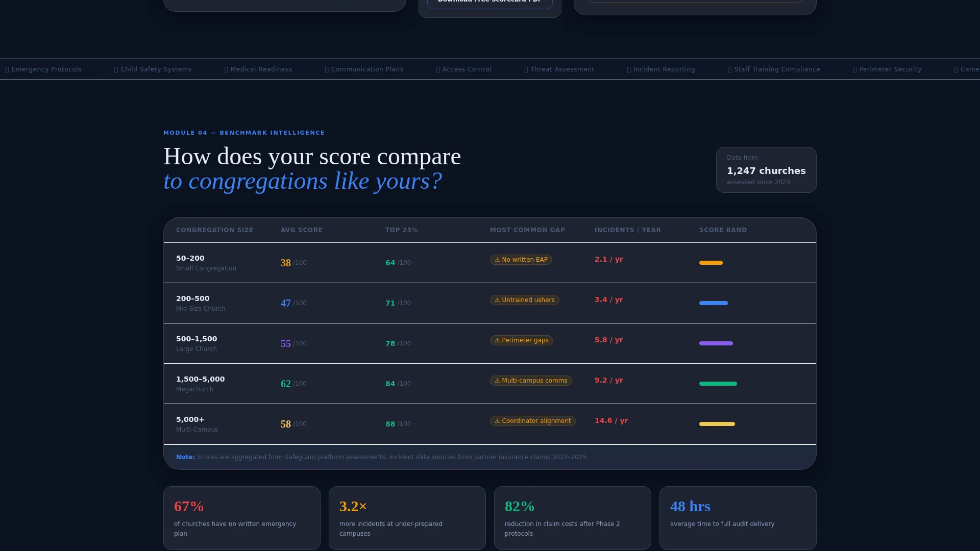
Task: Click the 9.2 / yr incidents value
Action: (x=609, y=380)
